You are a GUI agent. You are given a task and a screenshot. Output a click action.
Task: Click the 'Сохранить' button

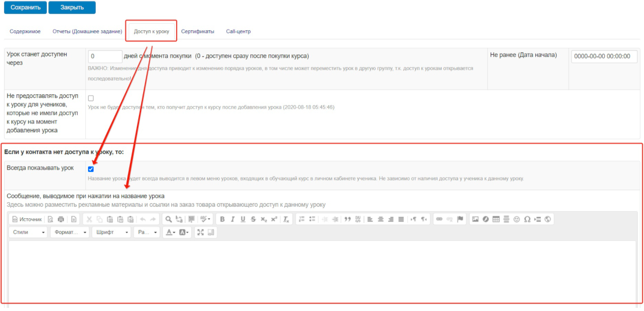tap(25, 8)
